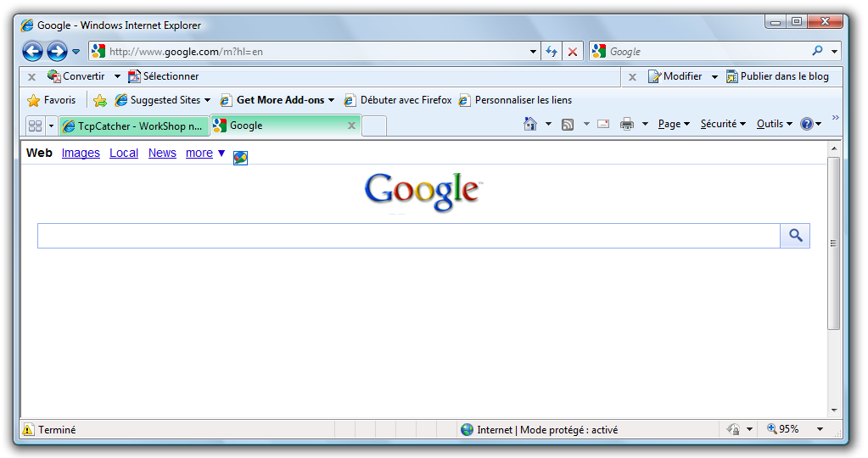Viewport: 868px width, 458px height.
Task: Click the Google logo
Action: [x=423, y=192]
